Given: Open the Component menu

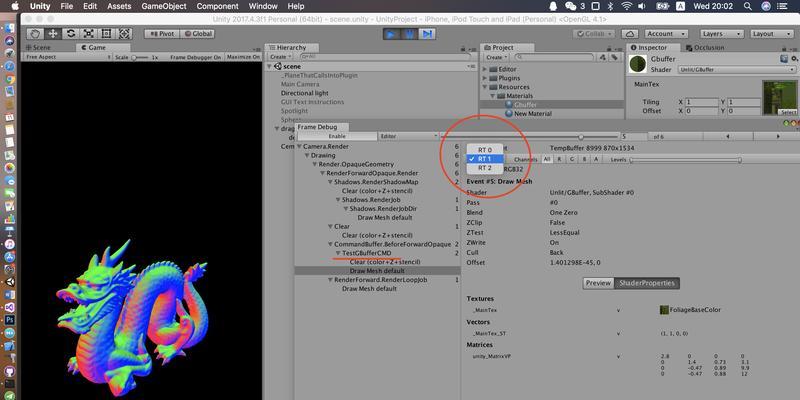Looking at the screenshot, I should click(218, 7).
